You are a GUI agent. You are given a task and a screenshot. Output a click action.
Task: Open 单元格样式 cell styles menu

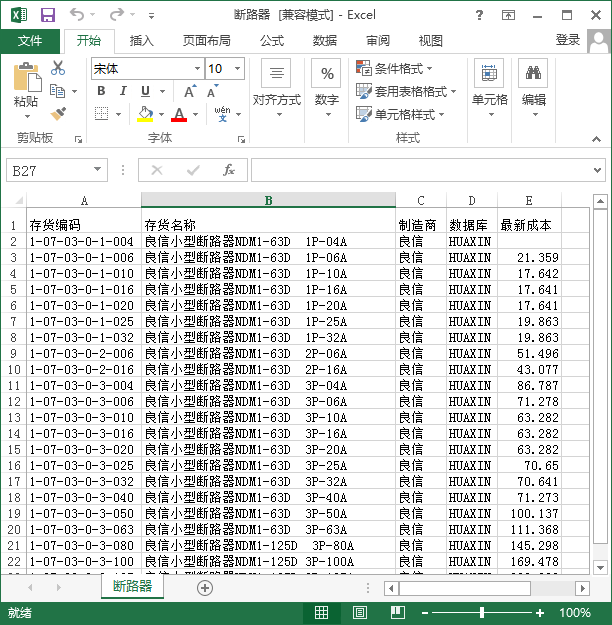tap(400, 114)
